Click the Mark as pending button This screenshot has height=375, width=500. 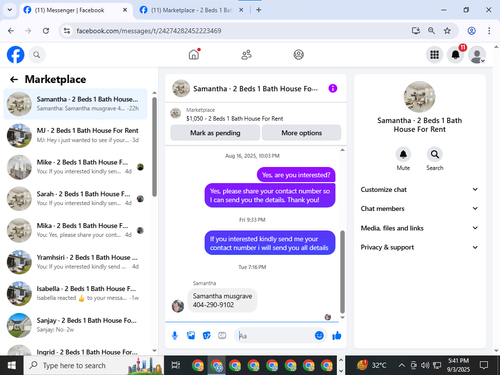point(215,133)
